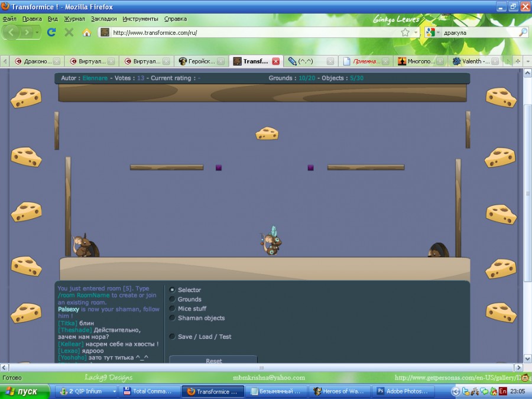
Task: Click the vertical scrollbar down arrow
Action: [x=527, y=359]
